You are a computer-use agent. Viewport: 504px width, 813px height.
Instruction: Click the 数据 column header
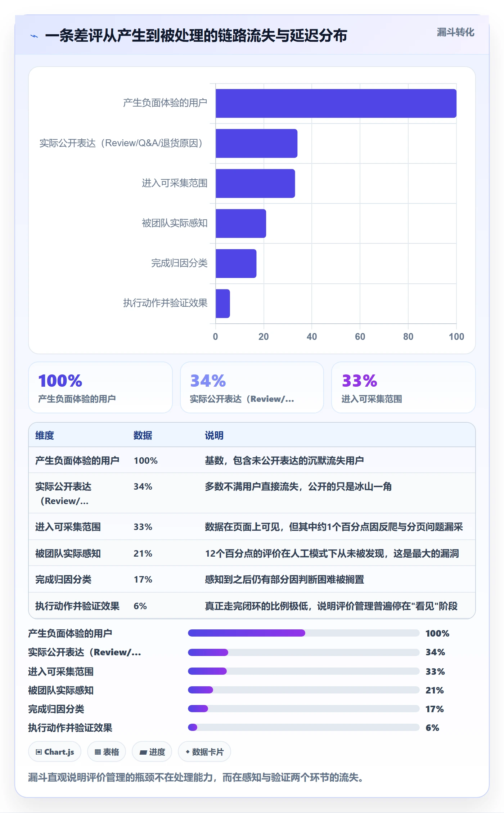[143, 435]
